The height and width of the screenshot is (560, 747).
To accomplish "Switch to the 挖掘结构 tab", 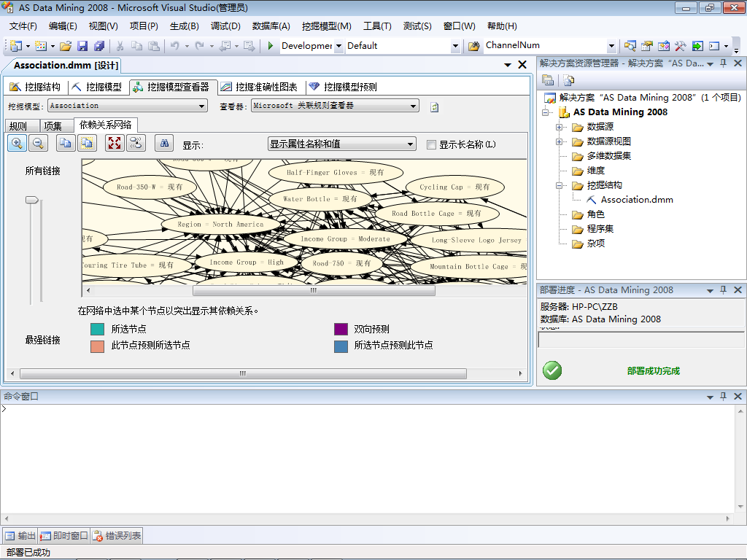I will click(x=35, y=87).
